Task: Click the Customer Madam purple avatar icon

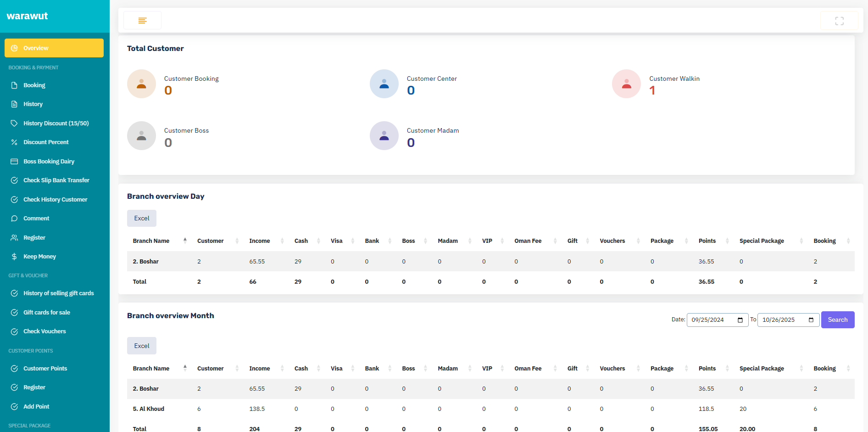Action: [x=384, y=136]
